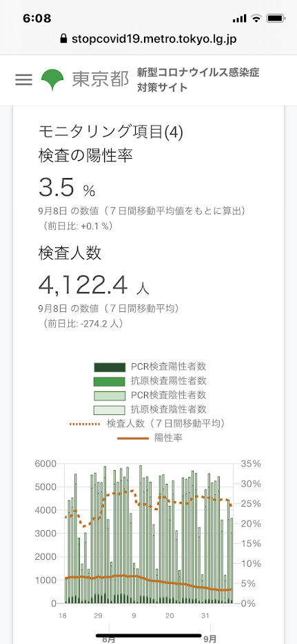This screenshot has width=297, height=644.
Task: Open the 東京都 site home link
Action: pos(101,79)
